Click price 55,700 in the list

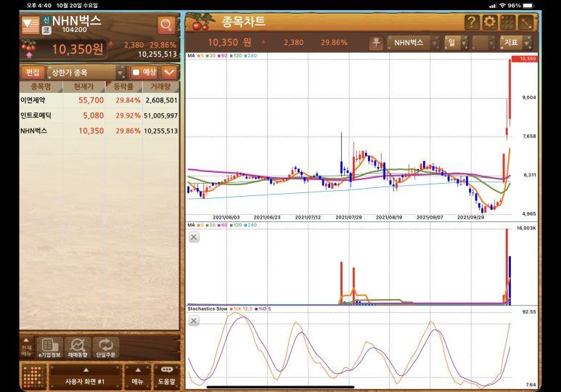click(x=91, y=100)
